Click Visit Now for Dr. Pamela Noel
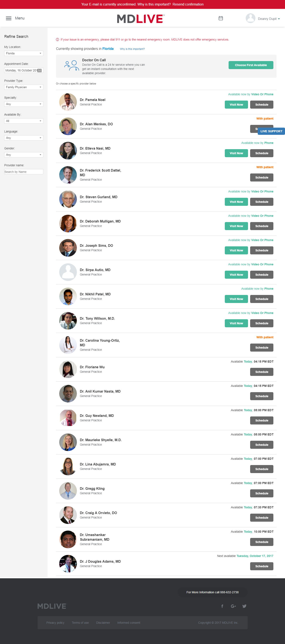The width and height of the screenshot is (285, 644). tap(236, 105)
